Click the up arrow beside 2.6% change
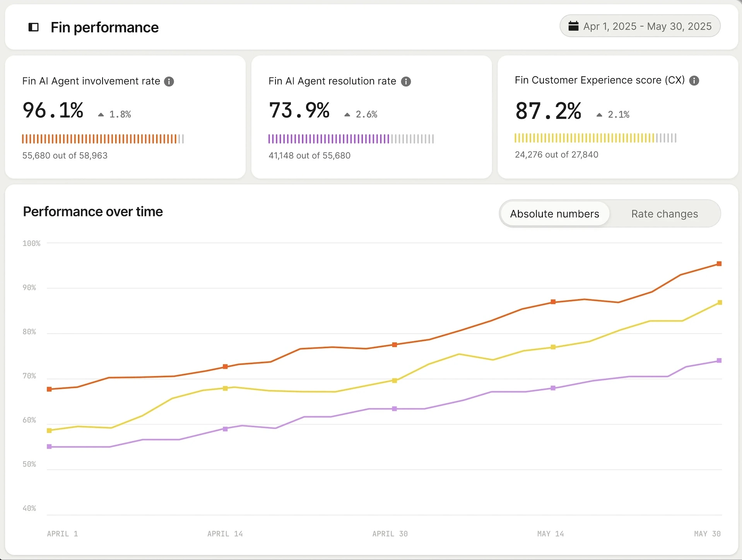 (x=347, y=114)
